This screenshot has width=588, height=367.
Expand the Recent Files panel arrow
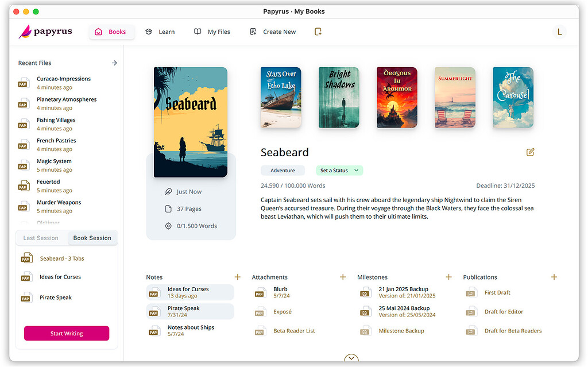point(114,63)
